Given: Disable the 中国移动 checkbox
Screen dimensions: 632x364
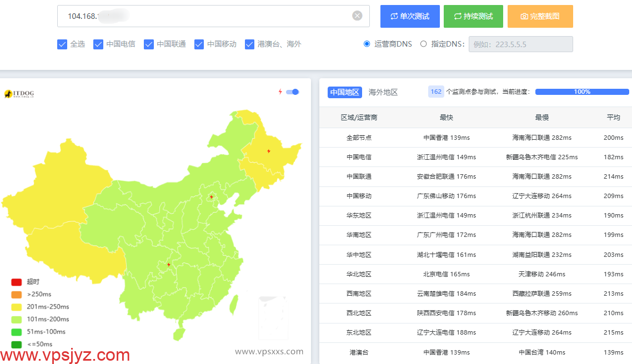Looking at the screenshot, I should pyautogui.click(x=199, y=44).
